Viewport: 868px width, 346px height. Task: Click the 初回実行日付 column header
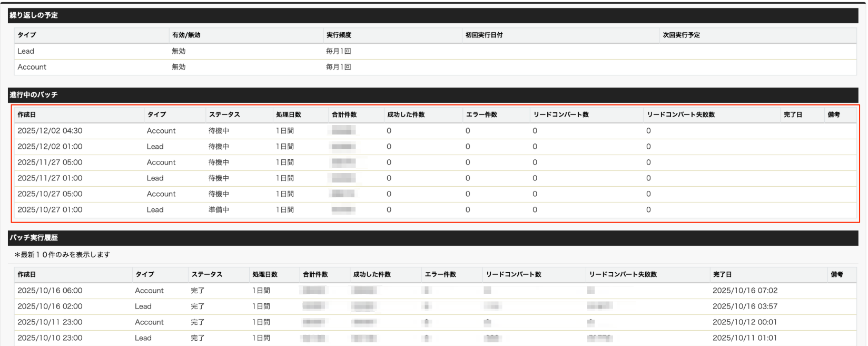click(484, 35)
